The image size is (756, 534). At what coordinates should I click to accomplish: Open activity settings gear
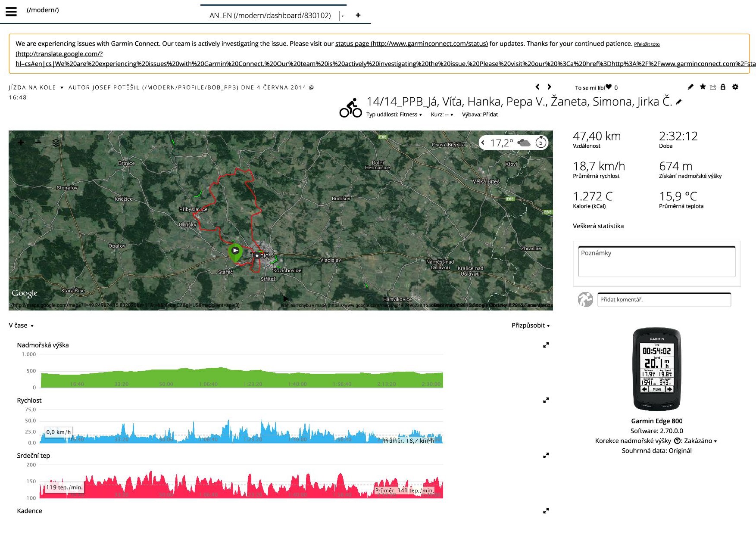(x=735, y=87)
